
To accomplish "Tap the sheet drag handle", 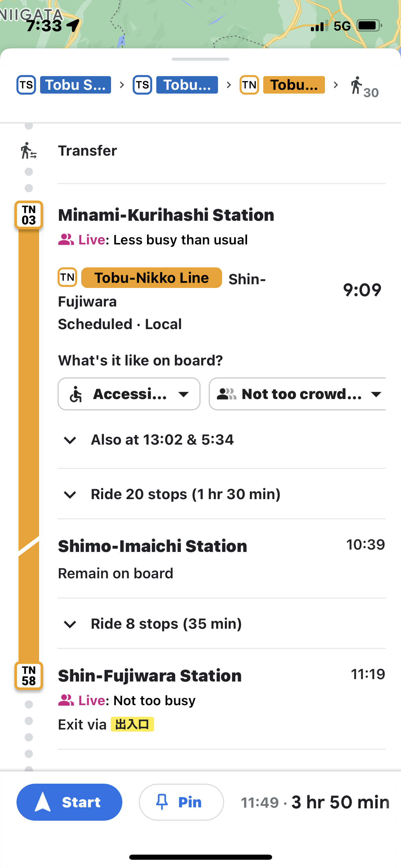I will point(200,59).
